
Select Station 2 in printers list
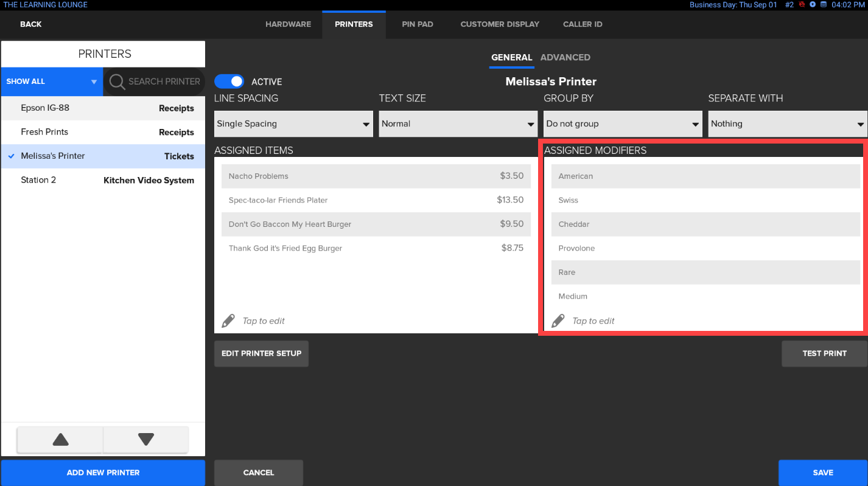tap(103, 180)
